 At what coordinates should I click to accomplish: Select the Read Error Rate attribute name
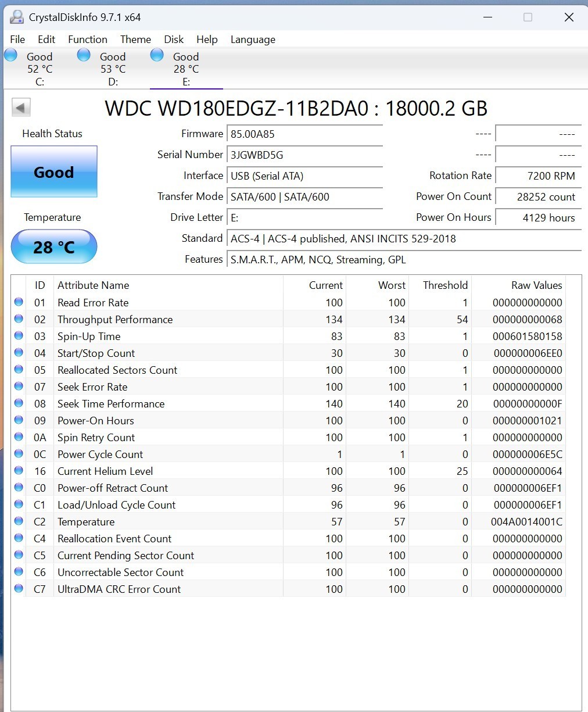click(x=93, y=303)
